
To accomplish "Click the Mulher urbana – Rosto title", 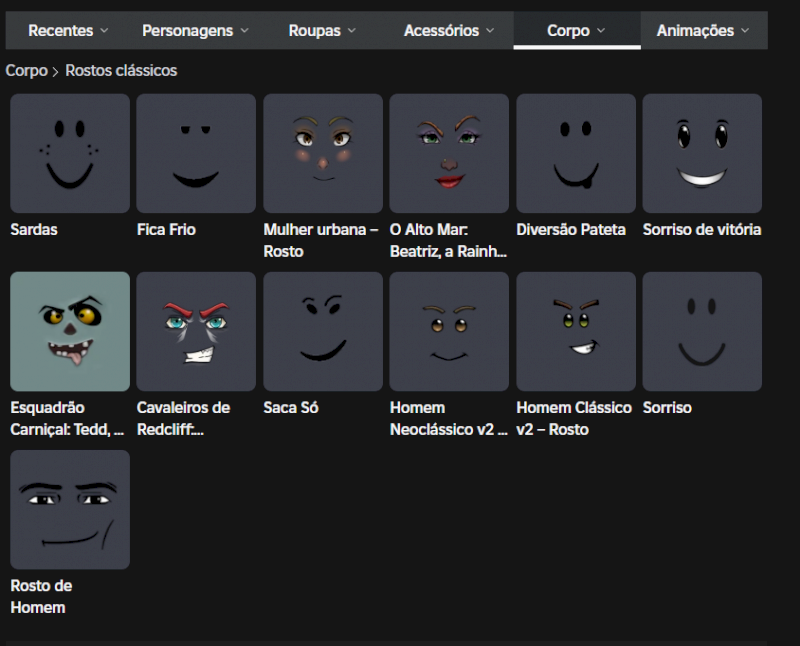I will pyautogui.click(x=321, y=240).
